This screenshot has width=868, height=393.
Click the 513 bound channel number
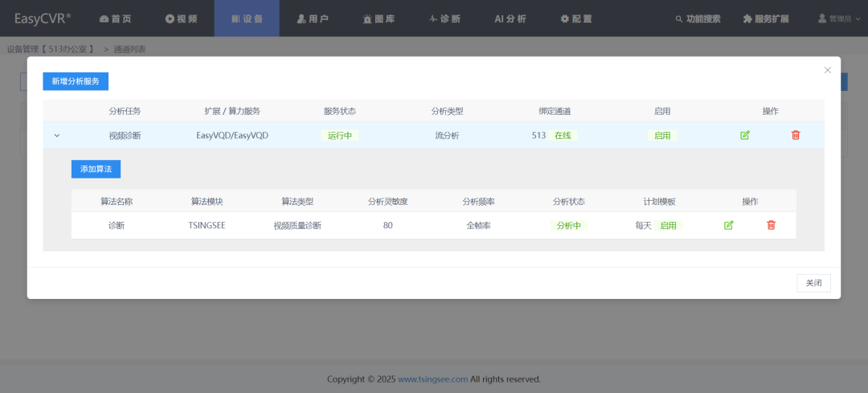538,135
